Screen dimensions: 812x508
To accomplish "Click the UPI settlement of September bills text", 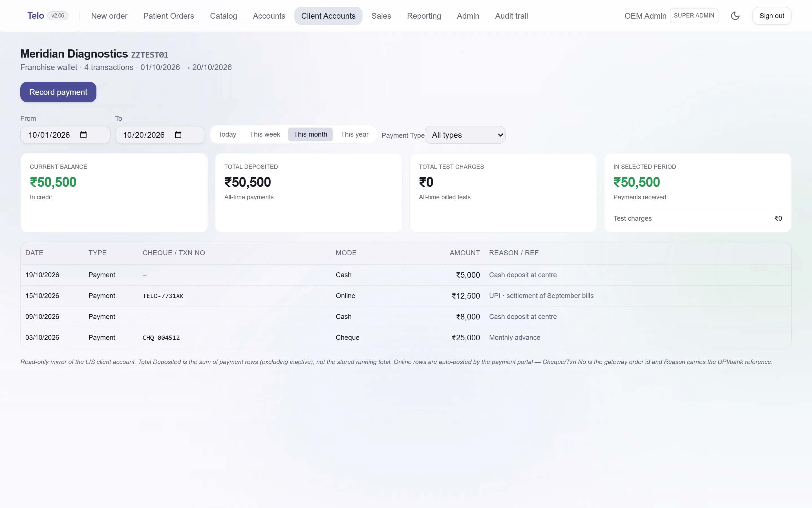I will click(x=541, y=296).
